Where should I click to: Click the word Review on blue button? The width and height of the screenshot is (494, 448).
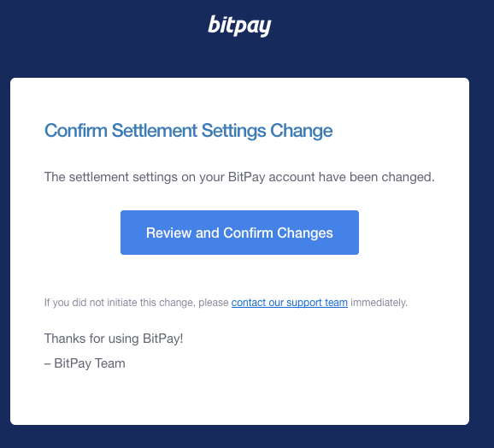pyautogui.click(x=169, y=233)
